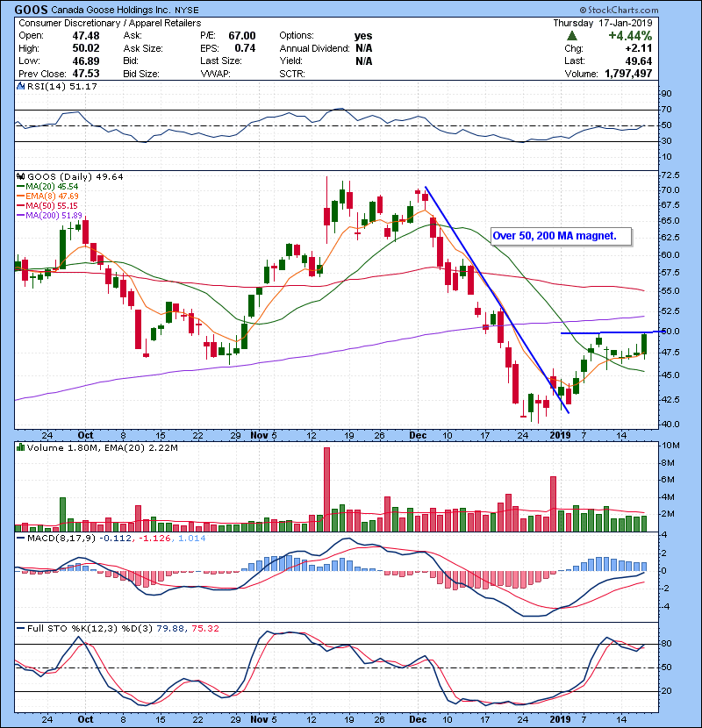Click the RSI(14) 51.17 panel label
This screenshot has width=702, height=728.
[61, 86]
